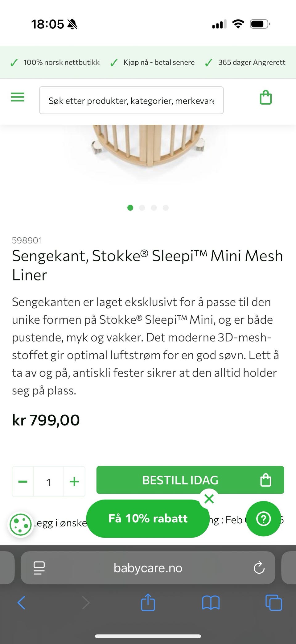Go back to the previous page

pyautogui.click(x=21, y=603)
